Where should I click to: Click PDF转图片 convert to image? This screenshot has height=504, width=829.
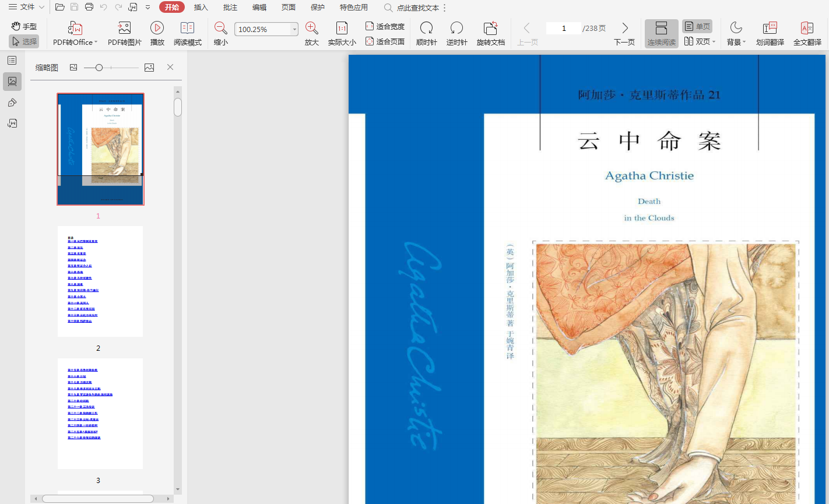pyautogui.click(x=125, y=33)
